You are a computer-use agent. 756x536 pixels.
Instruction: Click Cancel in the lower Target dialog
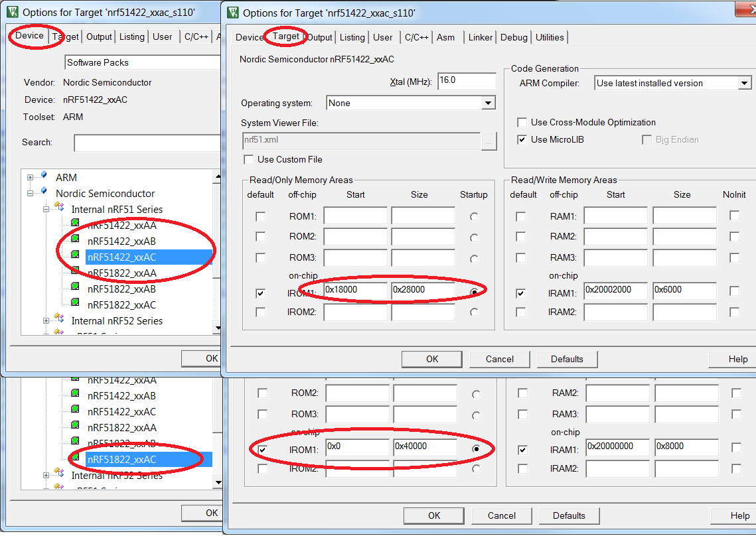(x=501, y=515)
